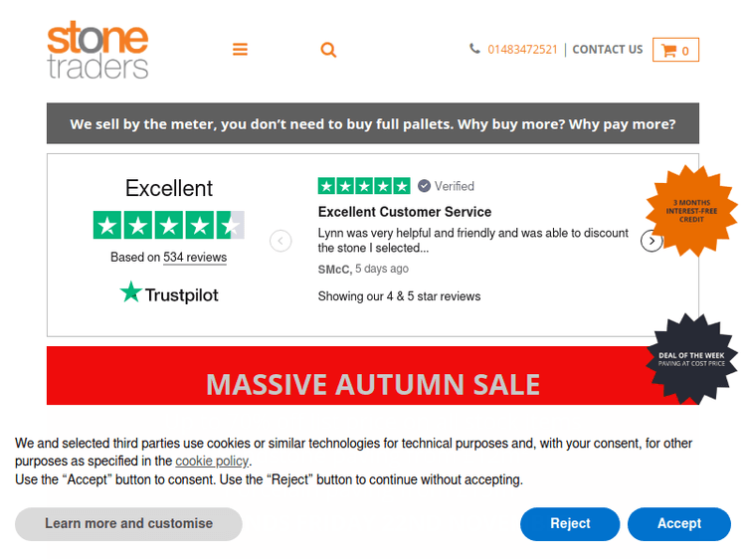Click the orange search magnifier icon
Screen dimensions: 746x560
click(x=328, y=50)
